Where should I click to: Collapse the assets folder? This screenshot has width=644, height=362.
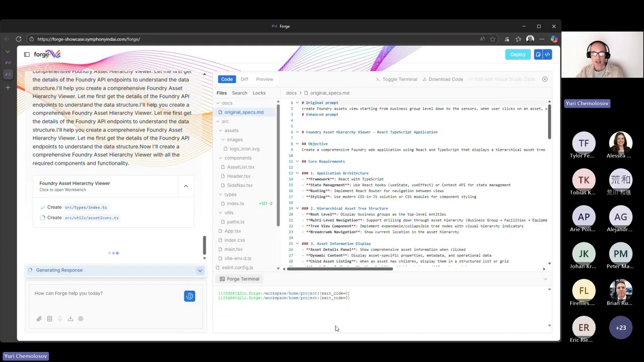point(220,131)
